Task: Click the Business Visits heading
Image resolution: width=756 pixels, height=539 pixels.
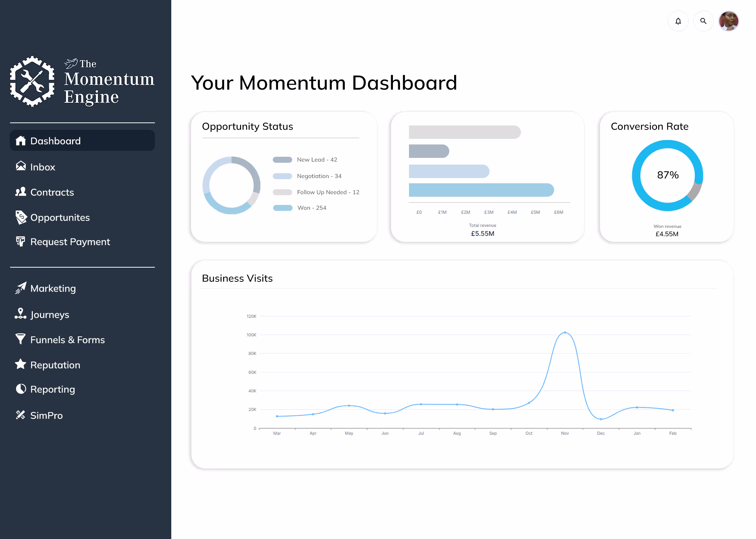Action: (237, 278)
